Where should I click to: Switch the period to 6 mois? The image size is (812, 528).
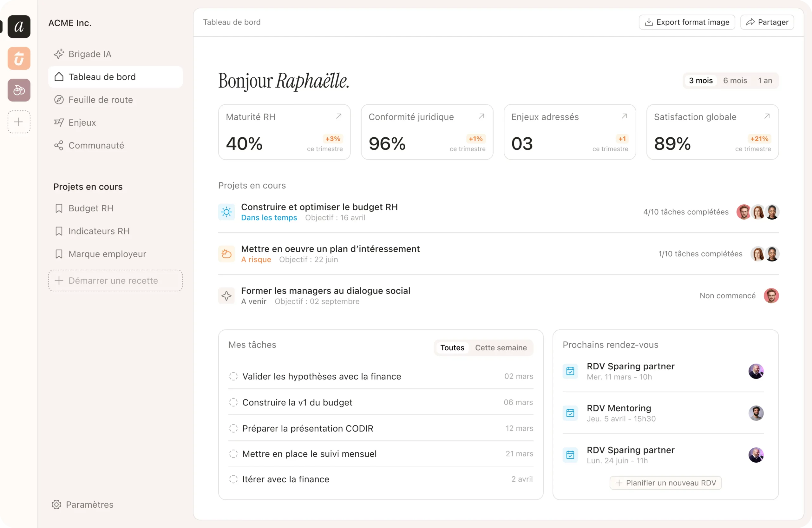pyautogui.click(x=735, y=81)
